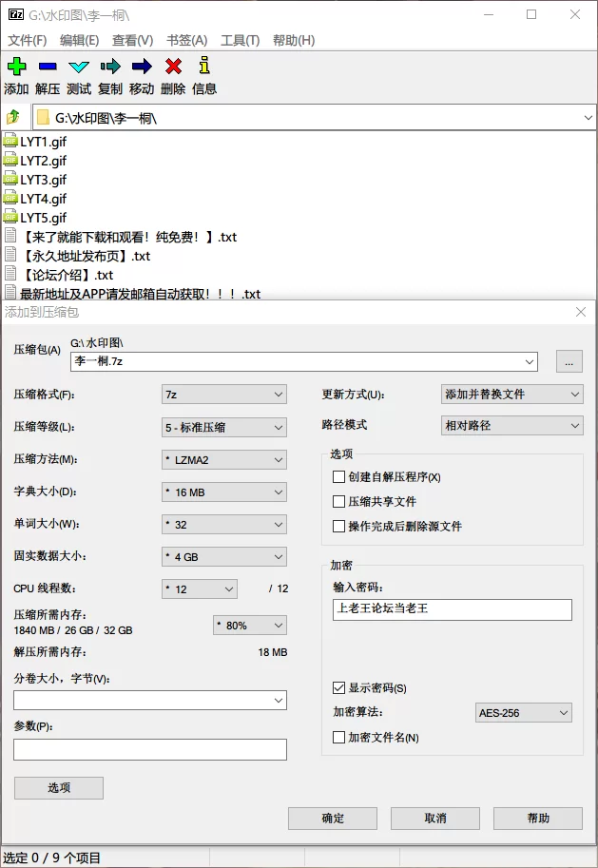The width and height of the screenshot is (598, 868).
Task: Click the password field containing 上老王论坛当老王
Action: point(453,609)
